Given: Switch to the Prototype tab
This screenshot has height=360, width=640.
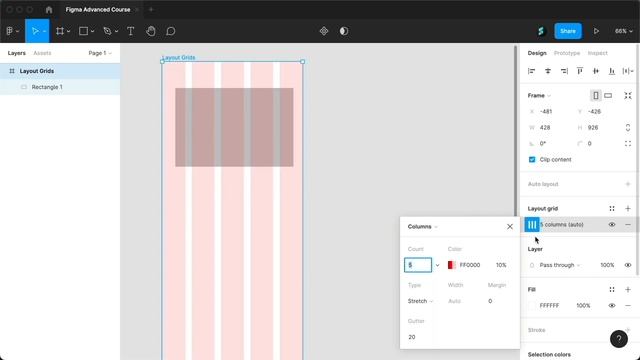Looking at the screenshot, I should coord(567,53).
